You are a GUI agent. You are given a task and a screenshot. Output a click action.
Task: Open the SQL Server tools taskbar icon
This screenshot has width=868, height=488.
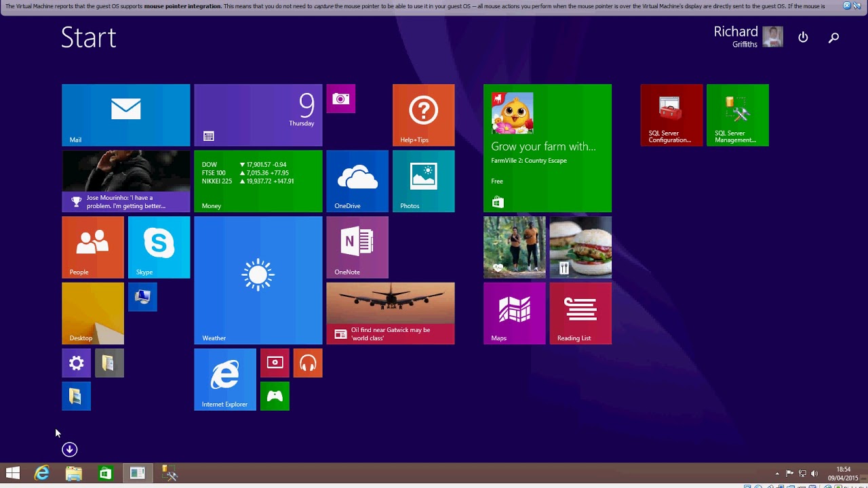[x=170, y=473]
